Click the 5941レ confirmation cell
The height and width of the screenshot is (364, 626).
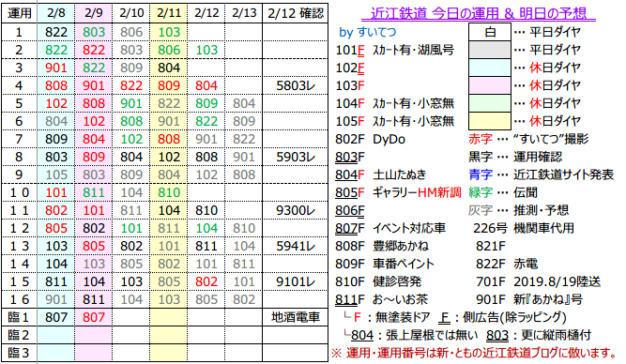click(296, 246)
